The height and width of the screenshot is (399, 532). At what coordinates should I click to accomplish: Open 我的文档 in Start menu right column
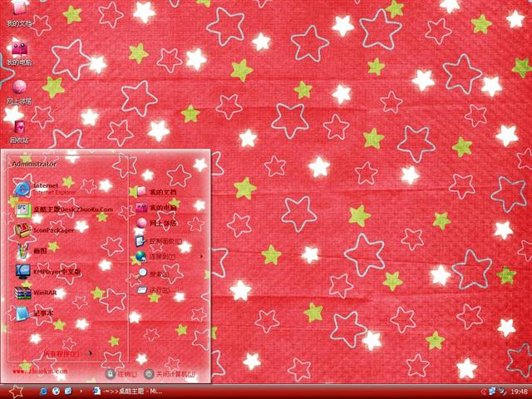156,192
